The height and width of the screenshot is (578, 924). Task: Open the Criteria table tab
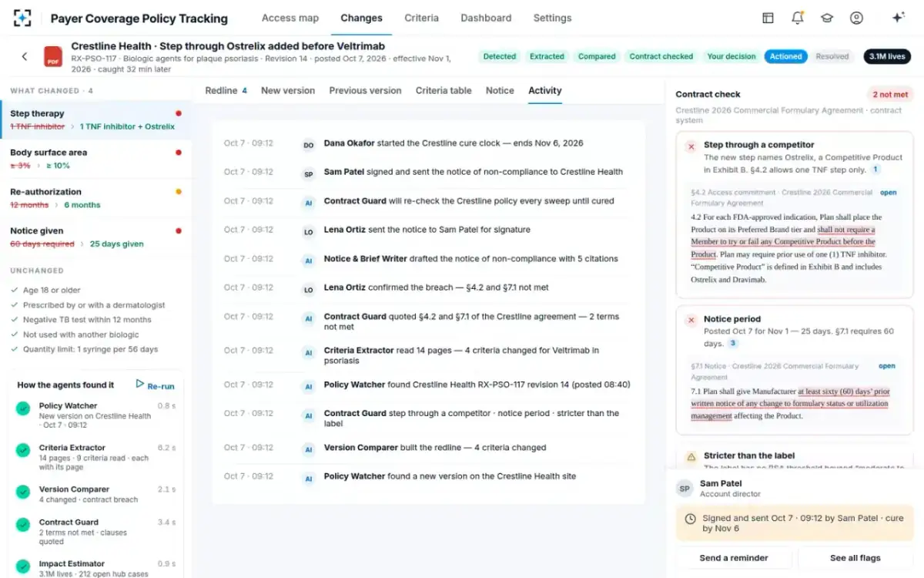444,90
